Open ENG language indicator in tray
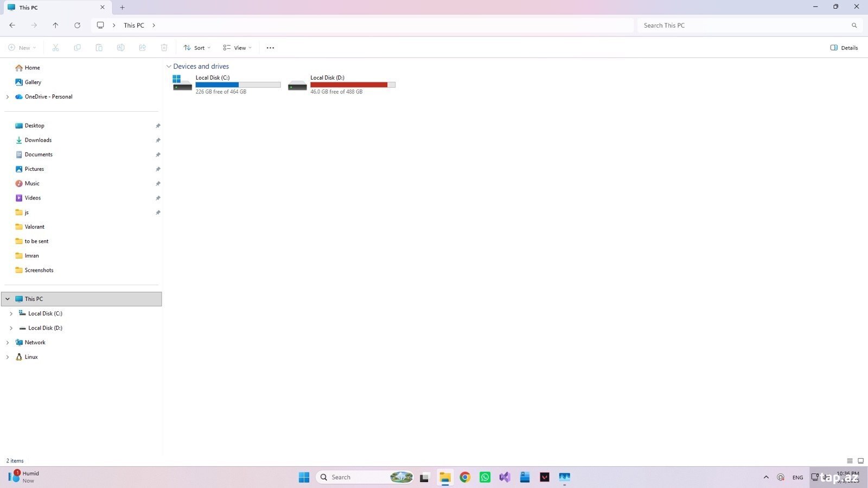The image size is (868, 488). coord(797,478)
